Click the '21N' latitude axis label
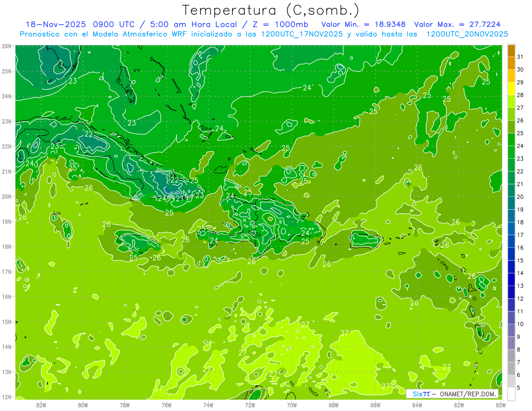Screen dimensions: 532x411 pos(7,171)
